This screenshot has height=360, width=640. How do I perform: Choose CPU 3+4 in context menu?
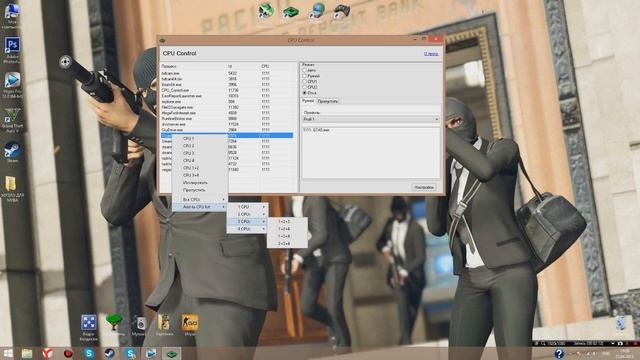pyautogui.click(x=200, y=175)
